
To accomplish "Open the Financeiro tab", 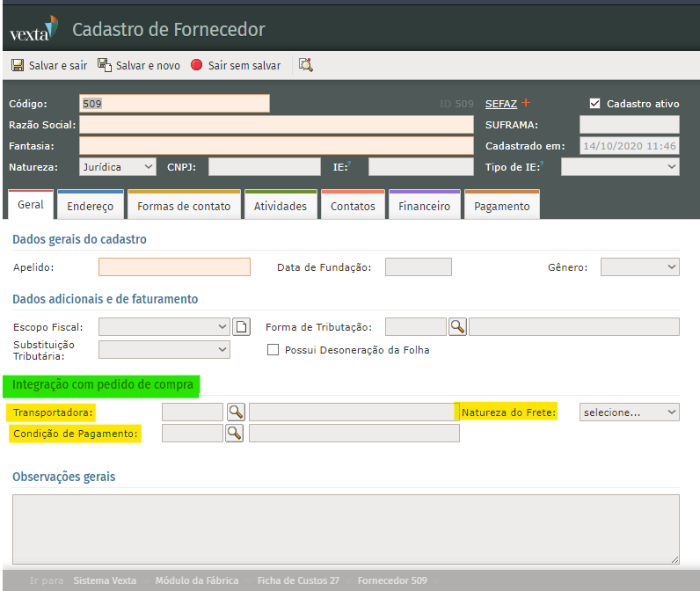I will pos(424,206).
